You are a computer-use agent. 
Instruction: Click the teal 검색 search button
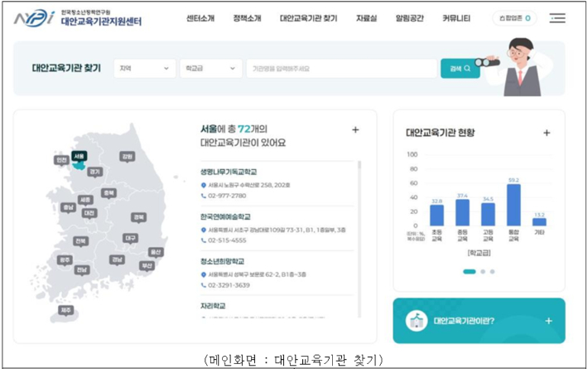coord(460,68)
